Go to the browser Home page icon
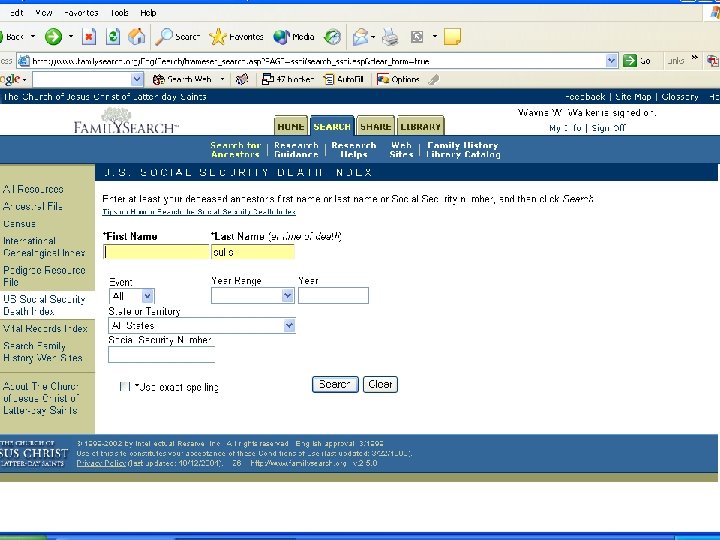Image resolution: width=720 pixels, height=540 pixels. pos(136,37)
